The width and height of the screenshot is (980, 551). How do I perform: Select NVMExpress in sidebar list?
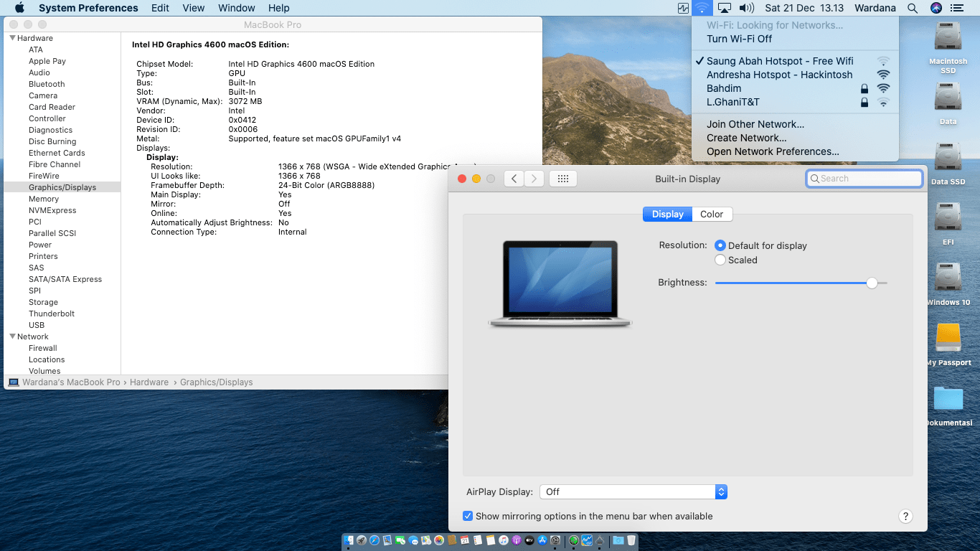52,210
